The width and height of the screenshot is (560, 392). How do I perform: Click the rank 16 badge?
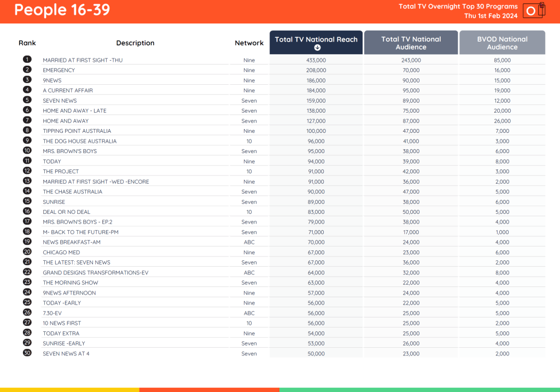click(x=27, y=212)
